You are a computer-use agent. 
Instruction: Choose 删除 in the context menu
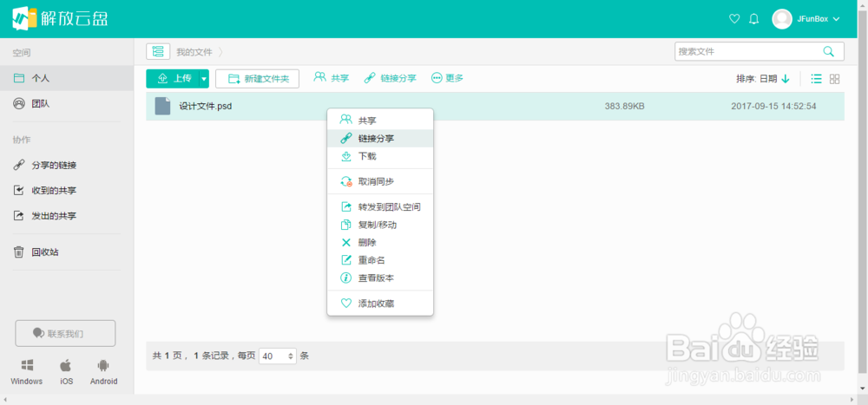380,242
